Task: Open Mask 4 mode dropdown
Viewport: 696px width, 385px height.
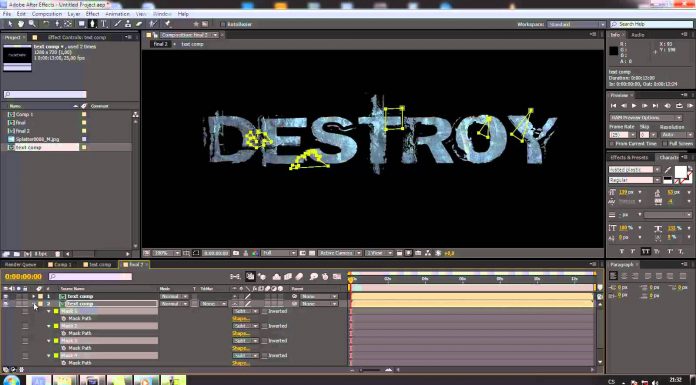Action: coord(245,355)
